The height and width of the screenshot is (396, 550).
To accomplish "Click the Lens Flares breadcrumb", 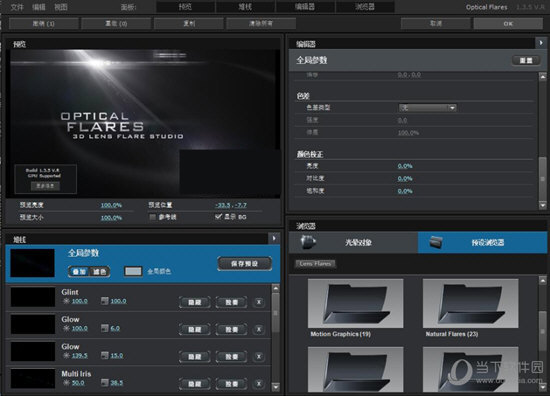I will click(x=315, y=264).
